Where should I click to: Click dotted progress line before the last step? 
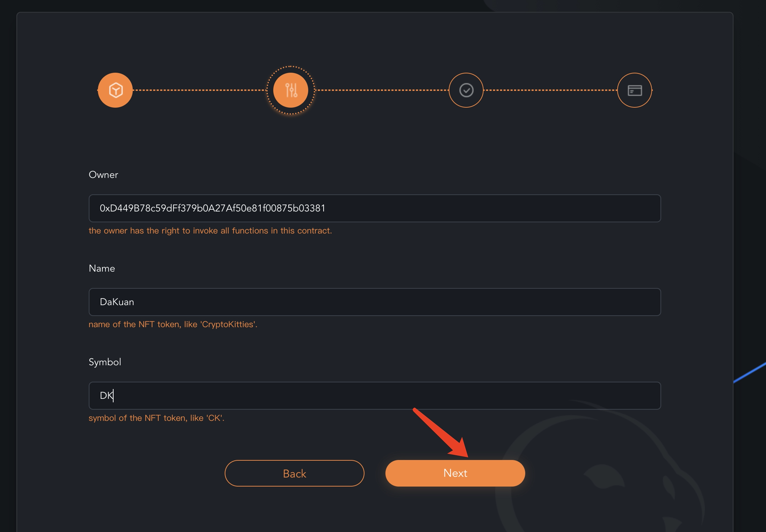(x=550, y=90)
